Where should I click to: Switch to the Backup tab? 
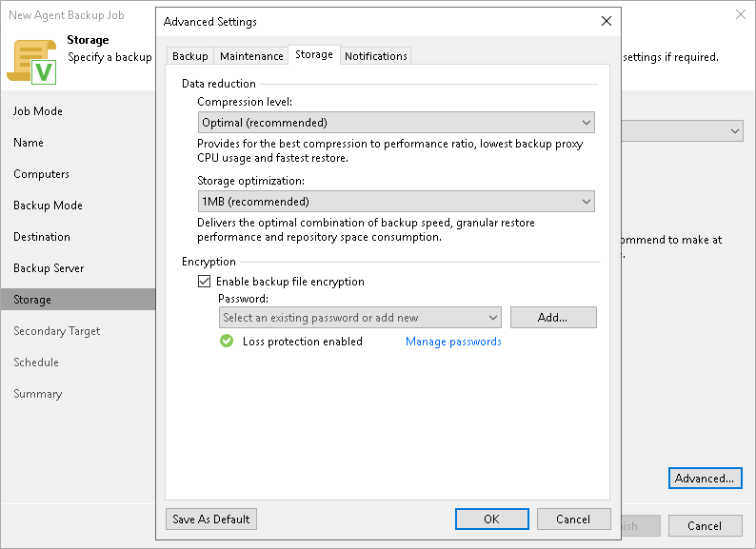(190, 56)
